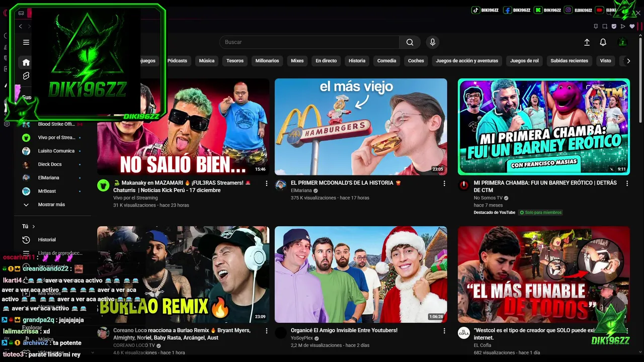The width and height of the screenshot is (644, 362).
Task: Open the browser shield ad-blocker icon
Action: point(614,26)
